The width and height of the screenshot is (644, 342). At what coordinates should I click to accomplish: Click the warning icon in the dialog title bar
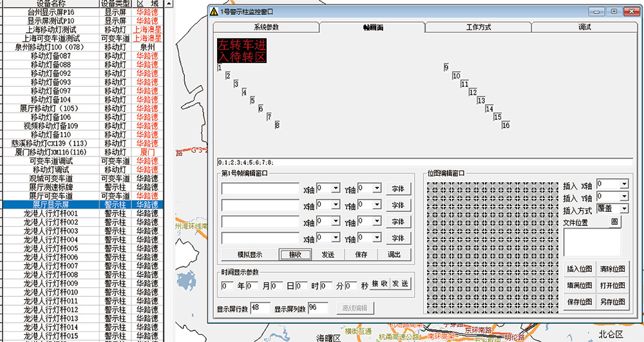[x=213, y=12]
